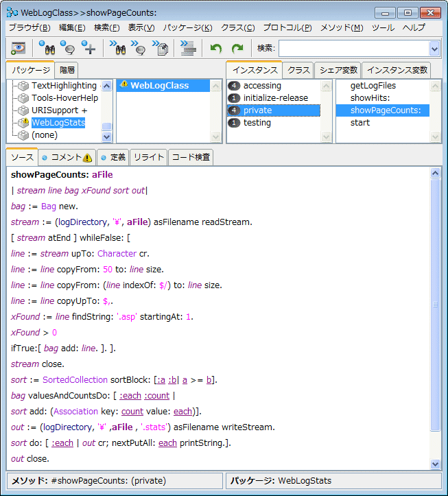Select the Tools-HoverHelp package

pos(64,98)
